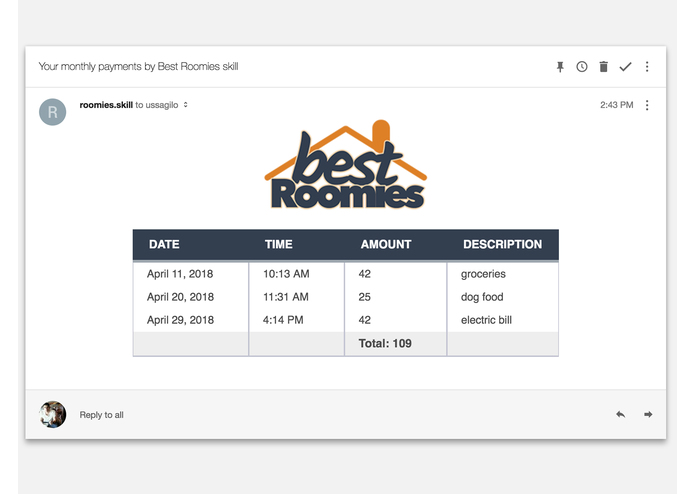
Task: Open message options menu beside 2:43 PM
Action: pos(647,105)
